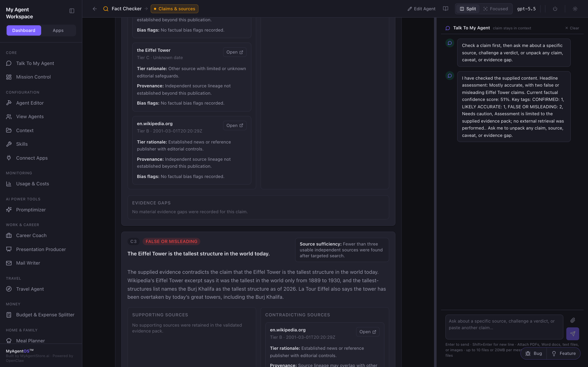588x367 pixels.
Task: Open the Eiffel Tower source link
Action: (234, 52)
